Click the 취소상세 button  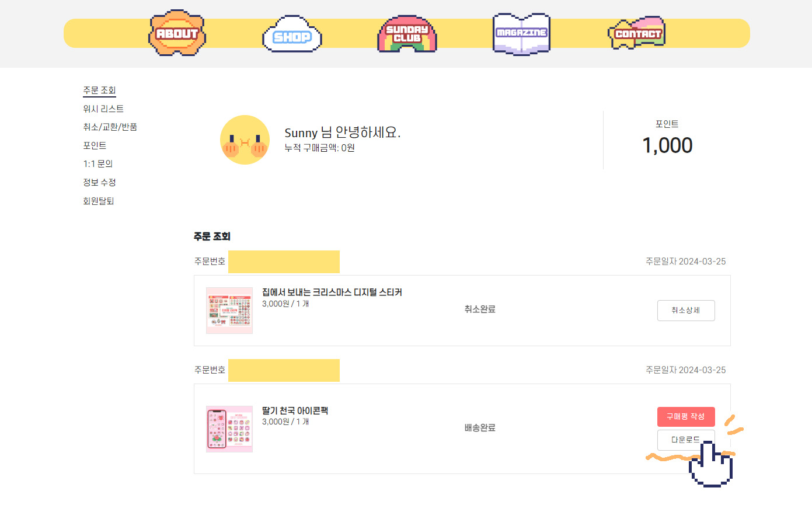[685, 311]
